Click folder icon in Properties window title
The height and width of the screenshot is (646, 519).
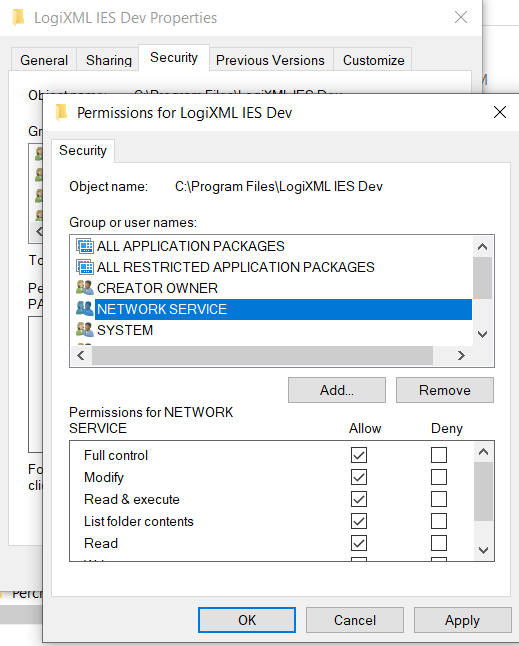point(18,18)
